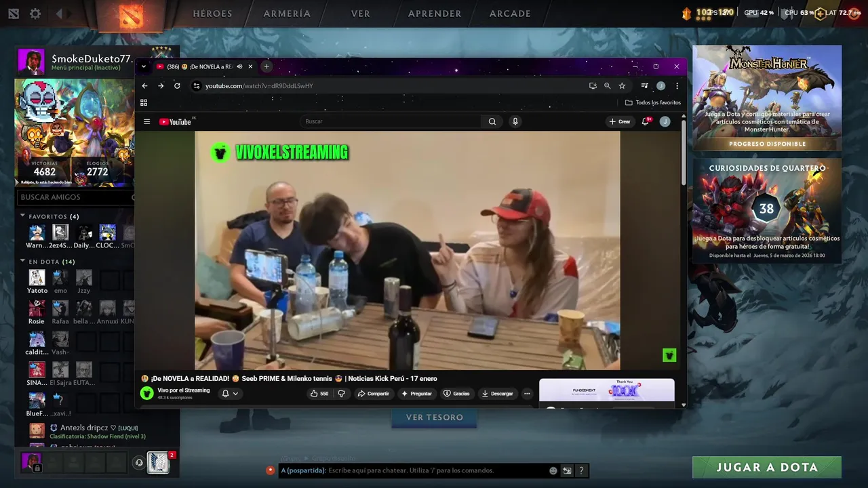
Task: Search with voice microphone icon
Action: click(515, 122)
